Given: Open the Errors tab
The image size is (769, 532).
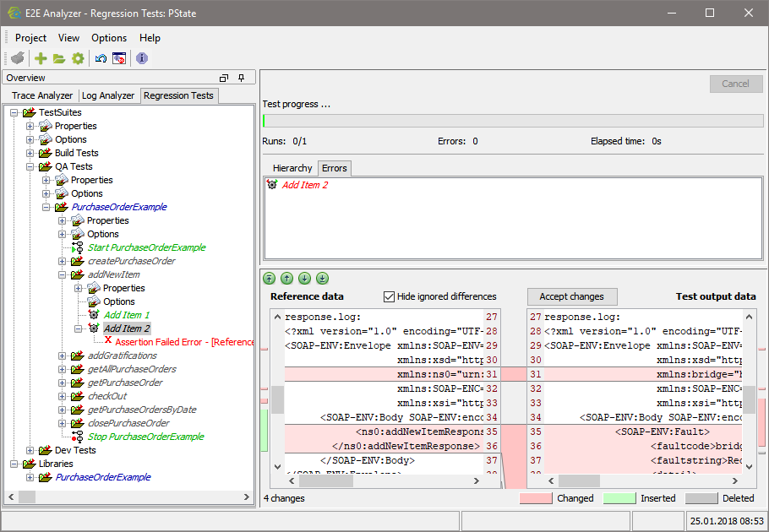Looking at the screenshot, I should tap(334, 168).
